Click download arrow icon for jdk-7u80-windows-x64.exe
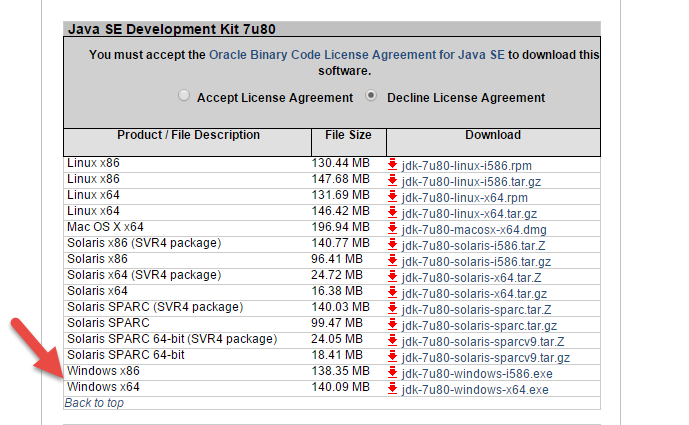This screenshot has height=425, width=689. tap(393, 388)
